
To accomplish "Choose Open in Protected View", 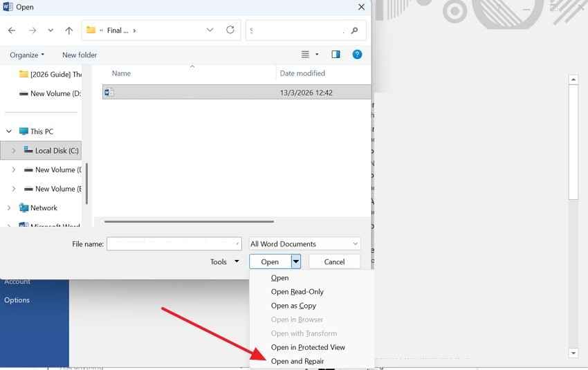I will [308, 347].
